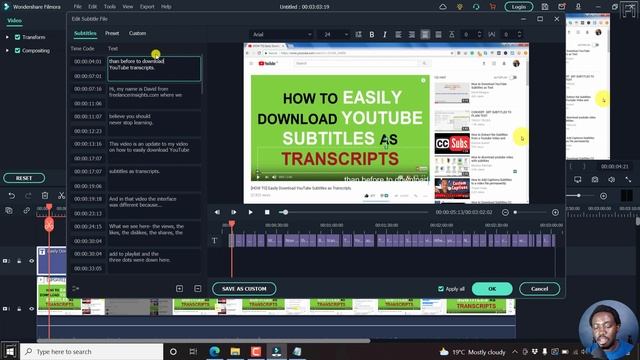Align subtitle text right
Image resolution: width=640 pixels, height=360 pixels.
click(x=411, y=35)
